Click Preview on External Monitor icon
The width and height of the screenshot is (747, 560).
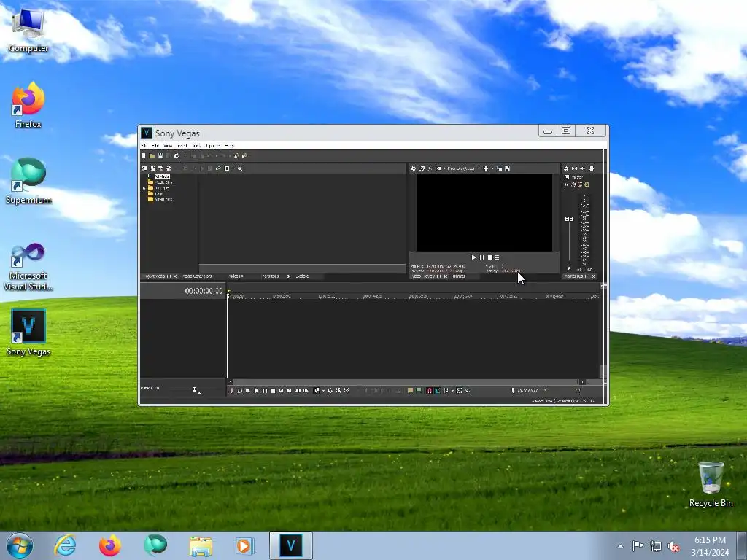422,168
